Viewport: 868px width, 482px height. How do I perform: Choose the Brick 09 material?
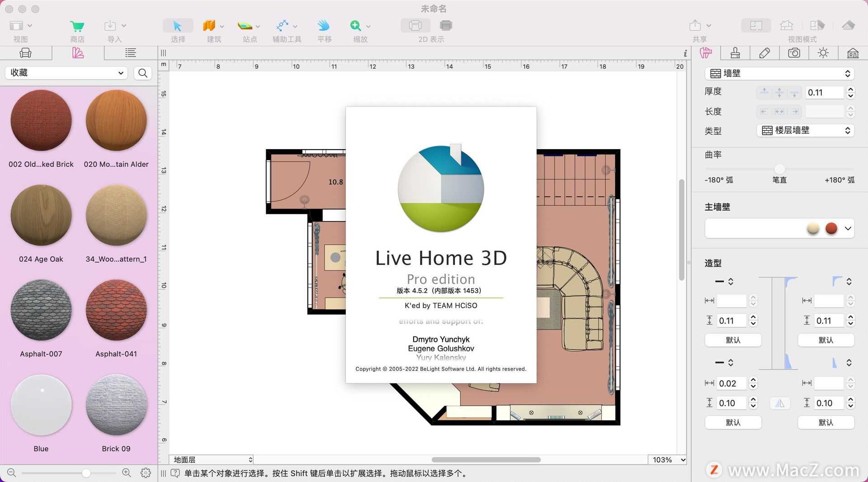coord(116,405)
